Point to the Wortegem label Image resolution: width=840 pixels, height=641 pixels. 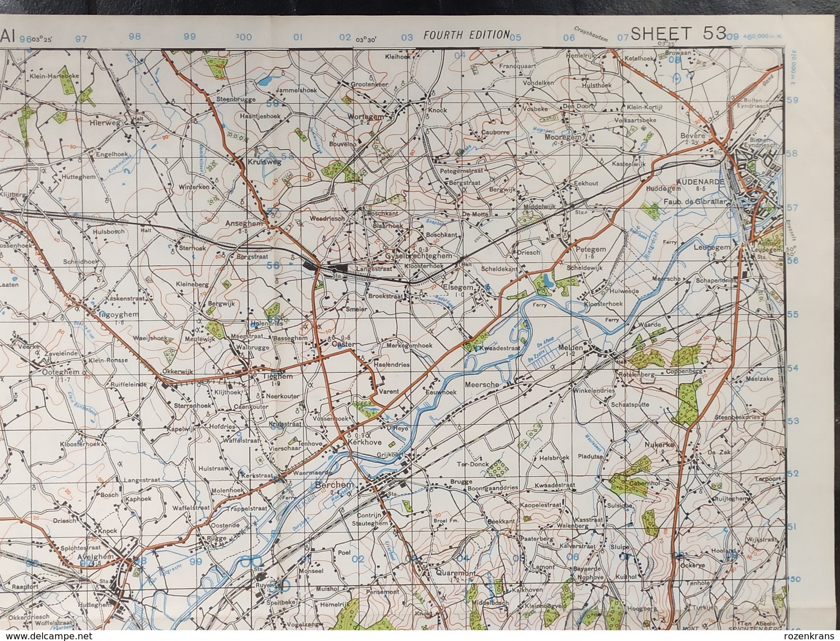365,116
